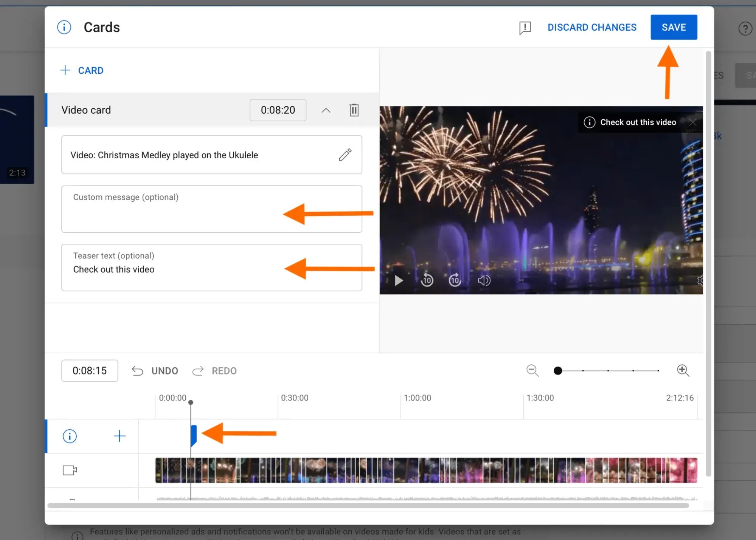The image size is (756, 540).
Task: Delete the Video card
Action: (354, 110)
